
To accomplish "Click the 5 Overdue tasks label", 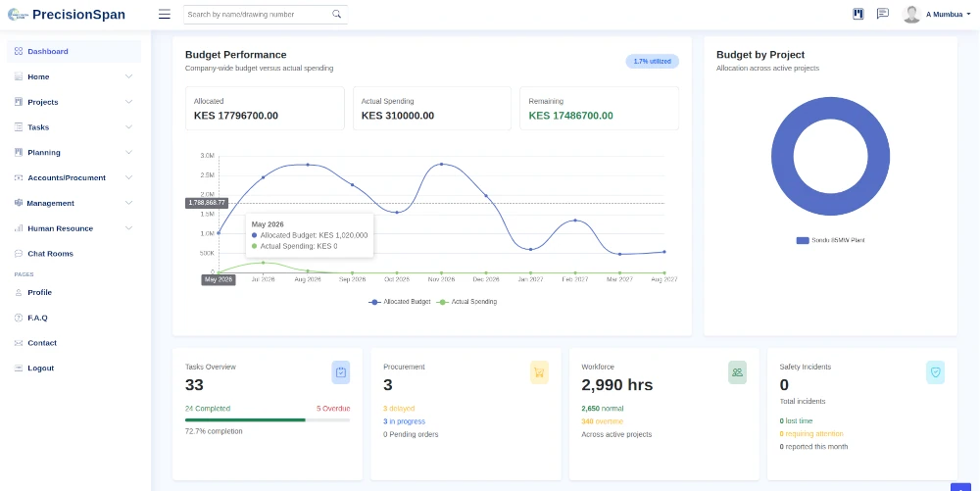I will click(x=333, y=409).
